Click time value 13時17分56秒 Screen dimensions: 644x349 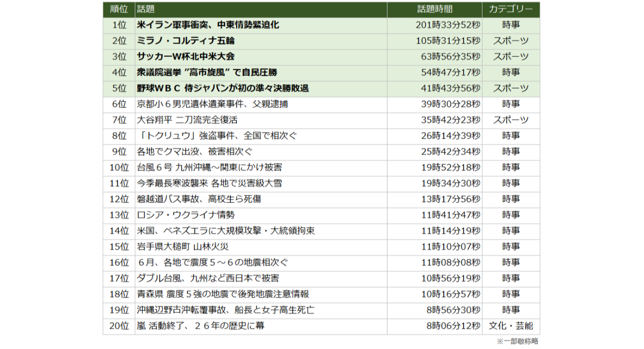pyautogui.click(x=451, y=199)
